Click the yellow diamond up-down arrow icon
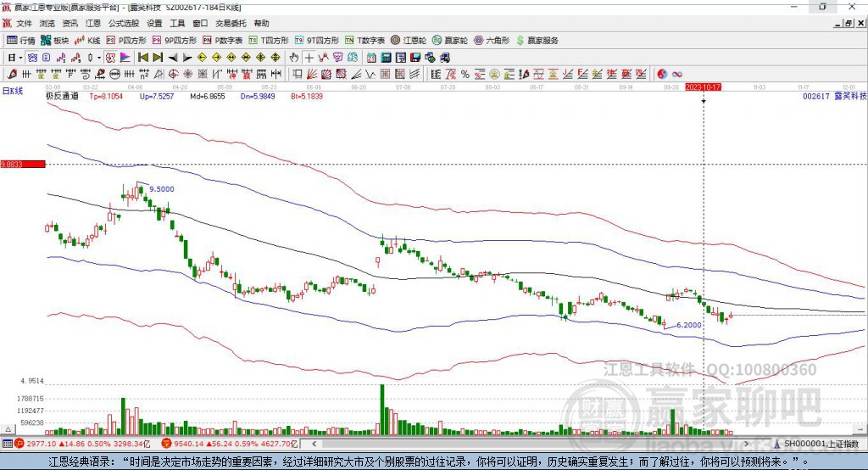 pos(275,58)
